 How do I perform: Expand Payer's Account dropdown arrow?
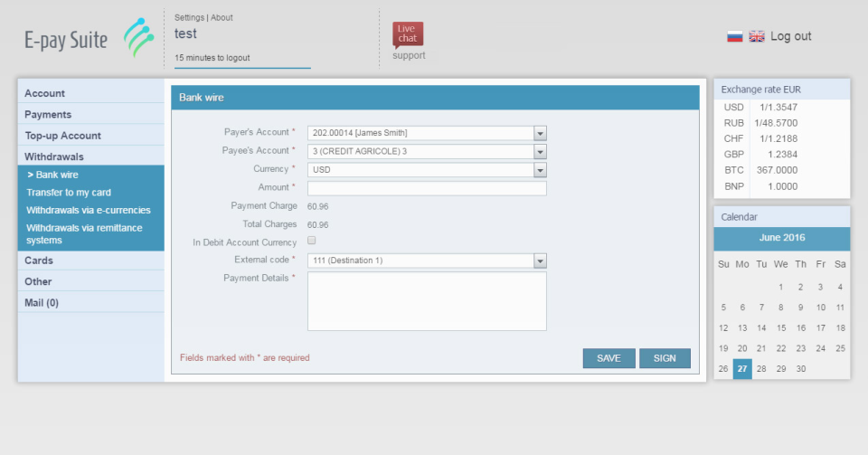[541, 133]
